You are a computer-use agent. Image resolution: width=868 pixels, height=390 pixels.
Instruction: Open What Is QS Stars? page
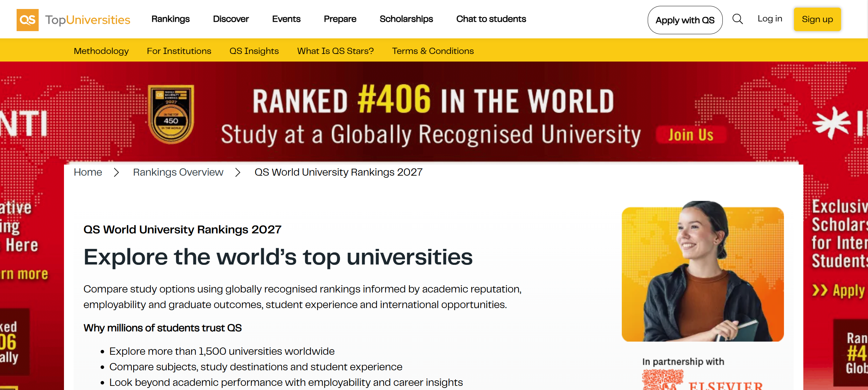[335, 51]
